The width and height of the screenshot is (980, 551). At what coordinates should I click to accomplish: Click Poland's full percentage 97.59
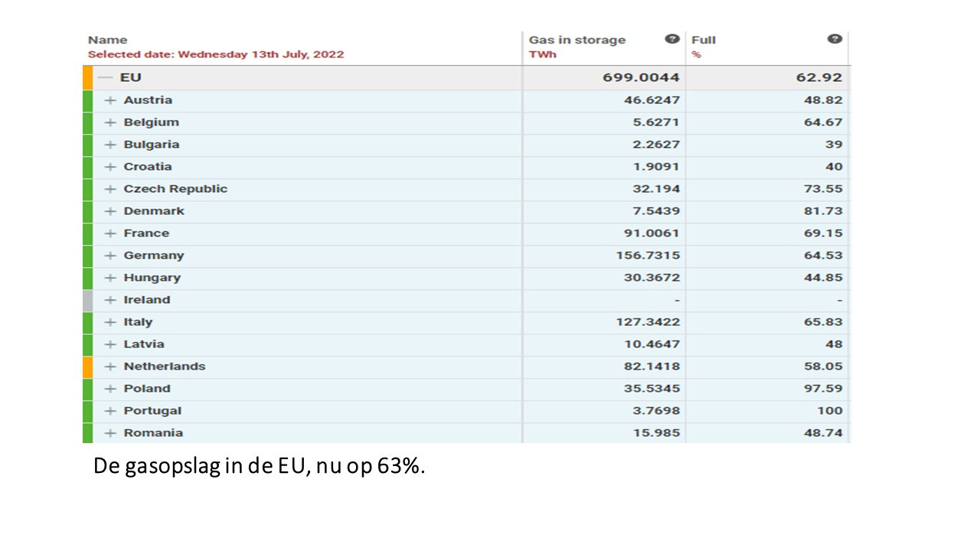pos(823,389)
